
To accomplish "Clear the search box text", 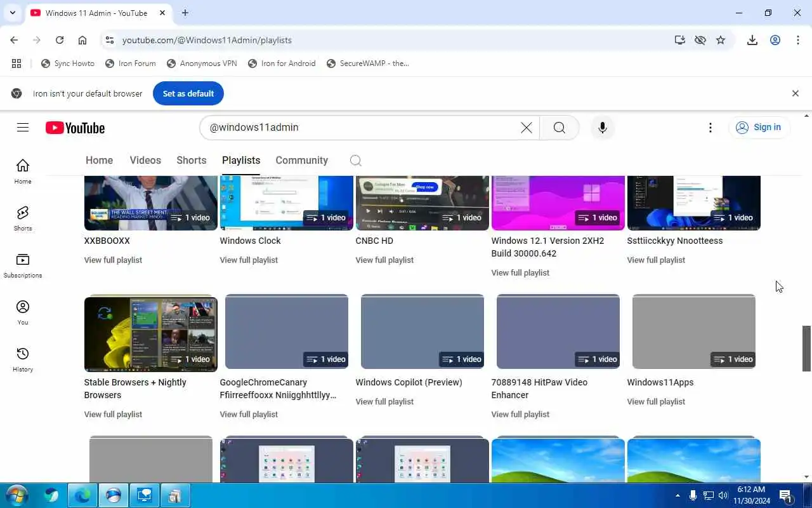I will (x=527, y=128).
